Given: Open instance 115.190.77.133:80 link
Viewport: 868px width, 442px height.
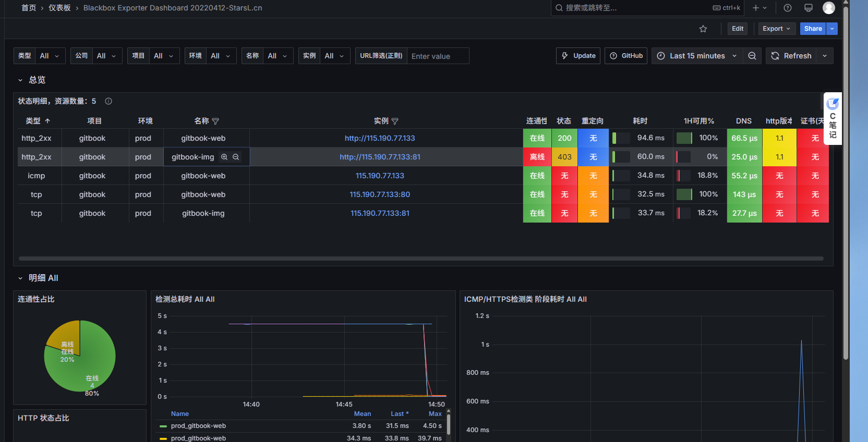Looking at the screenshot, I should pos(380,194).
